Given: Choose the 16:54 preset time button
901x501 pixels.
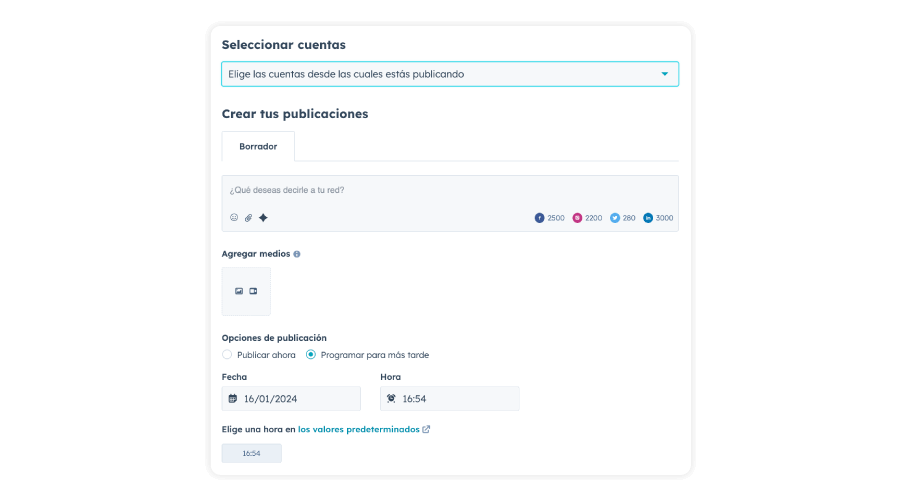Looking at the screenshot, I should [252, 453].
